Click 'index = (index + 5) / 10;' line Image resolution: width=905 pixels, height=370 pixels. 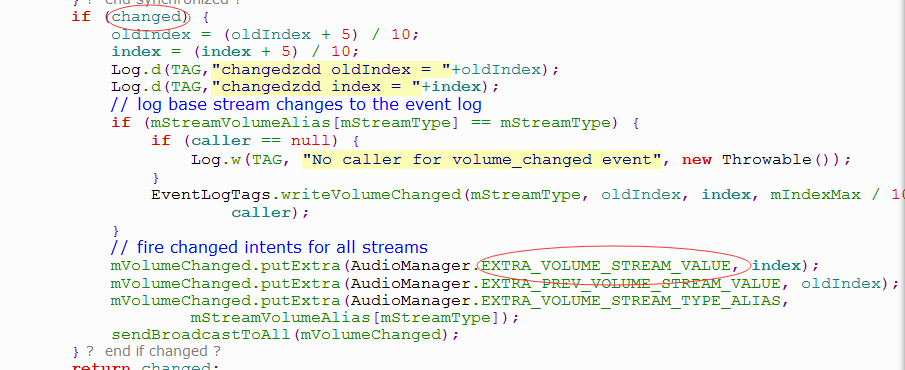pyautogui.click(x=235, y=51)
